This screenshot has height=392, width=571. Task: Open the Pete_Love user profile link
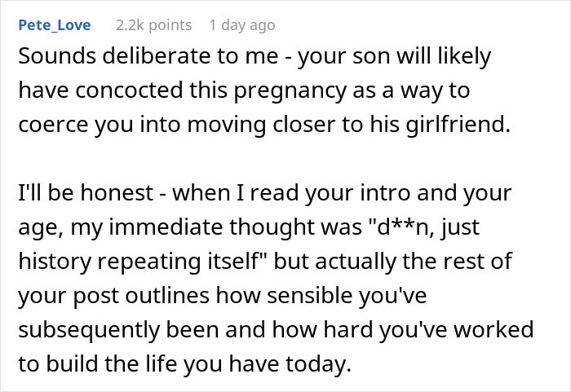55,25
